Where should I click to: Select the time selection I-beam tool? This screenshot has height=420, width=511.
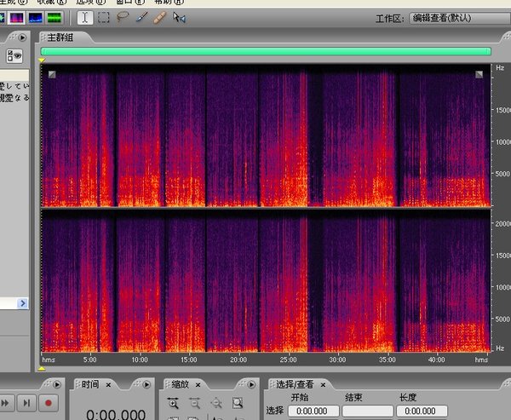(86, 17)
